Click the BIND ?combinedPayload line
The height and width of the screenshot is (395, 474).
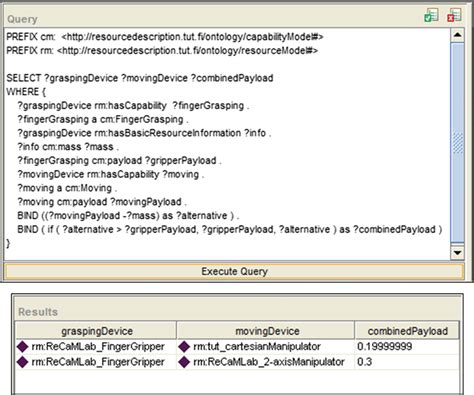(x=230, y=229)
